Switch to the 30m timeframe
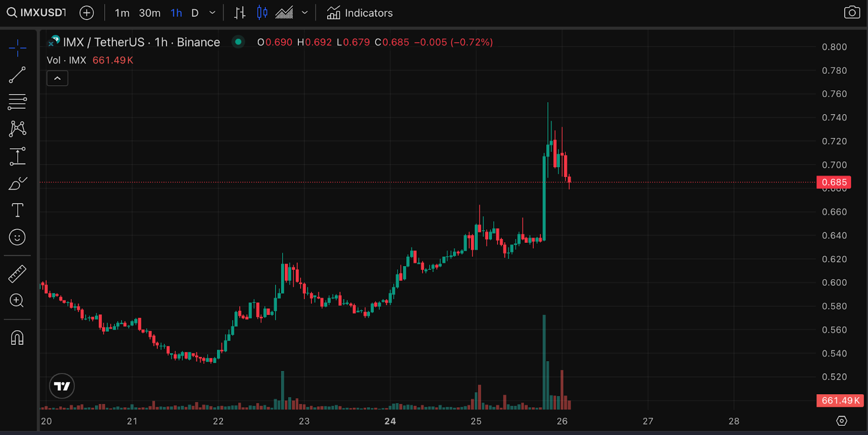The width and height of the screenshot is (868, 435). (x=150, y=13)
